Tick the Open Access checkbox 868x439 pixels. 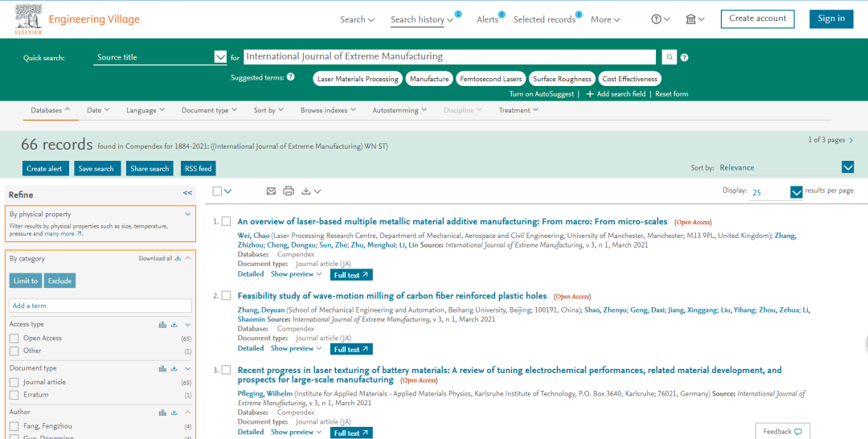[14, 338]
